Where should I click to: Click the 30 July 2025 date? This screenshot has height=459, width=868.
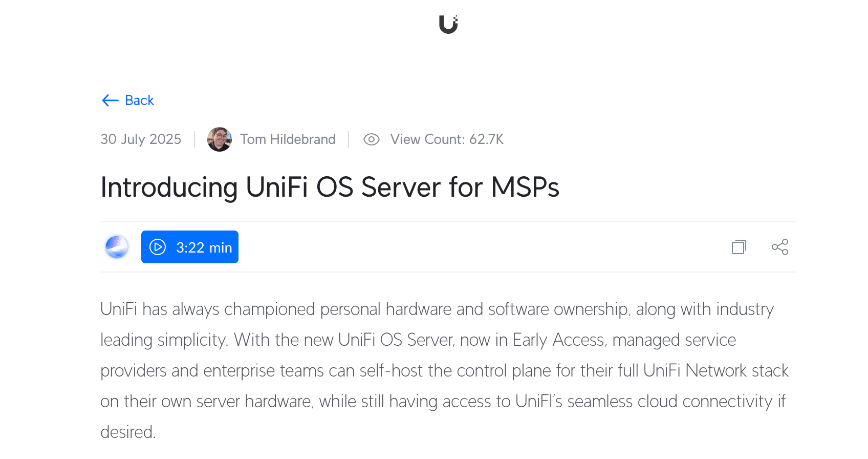tap(141, 139)
